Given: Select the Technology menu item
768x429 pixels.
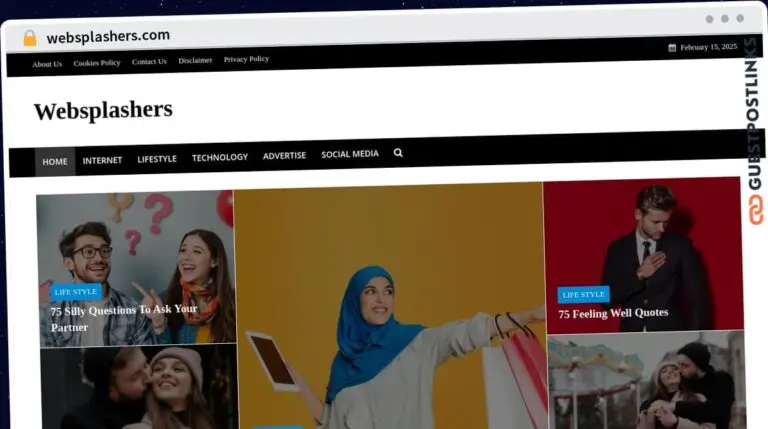Looking at the screenshot, I should (x=220, y=157).
